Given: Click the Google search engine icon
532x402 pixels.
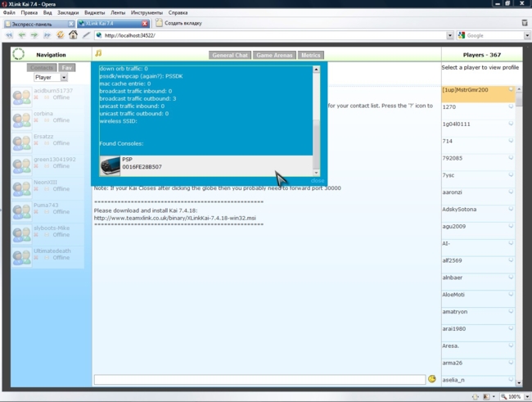Looking at the screenshot, I should point(461,35).
